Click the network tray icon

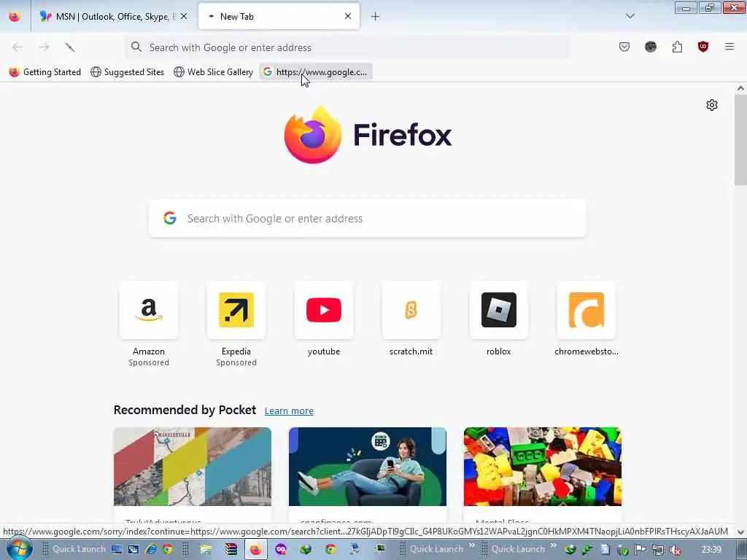point(658,550)
